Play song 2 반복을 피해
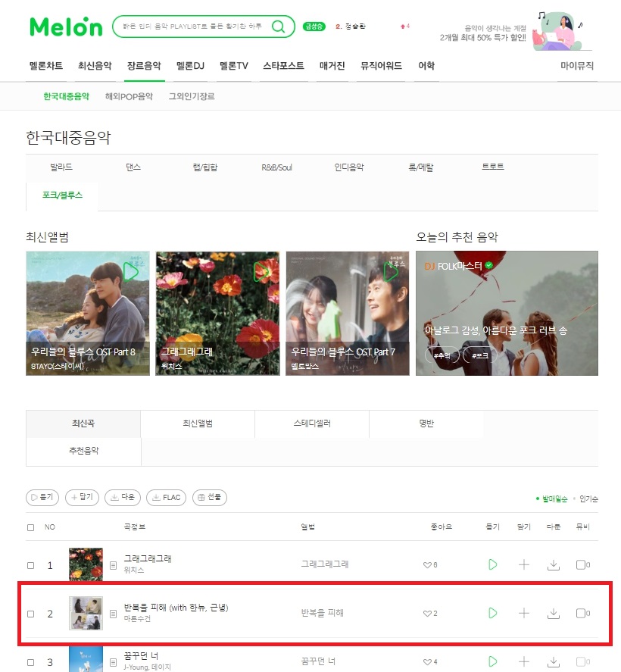This screenshot has width=621, height=672. point(492,613)
